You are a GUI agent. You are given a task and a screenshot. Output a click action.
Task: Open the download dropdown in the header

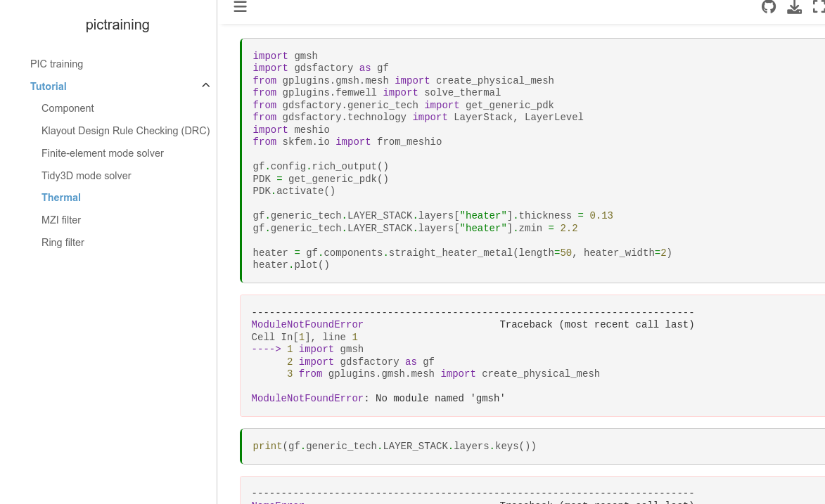[x=795, y=7]
